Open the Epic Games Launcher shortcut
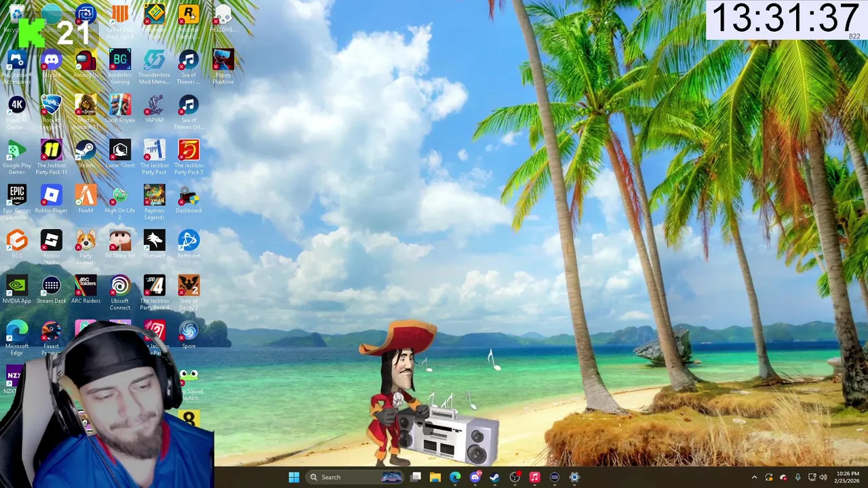Image resolution: width=868 pixels, height=488 pixels. click(17, 203)
